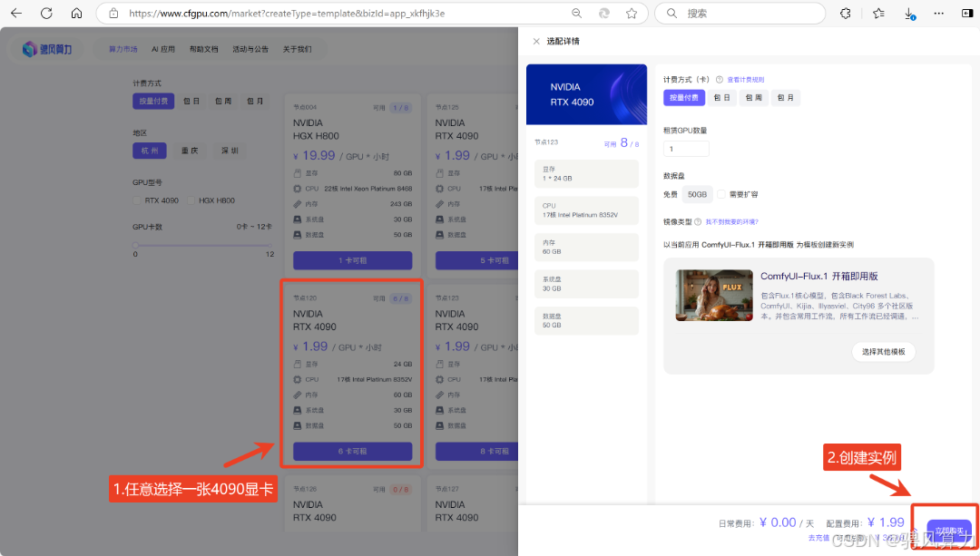Viewport: 980px width, 556px height.
Task: Click in the browser address bar URL
Action: click(x=287, y=13)
